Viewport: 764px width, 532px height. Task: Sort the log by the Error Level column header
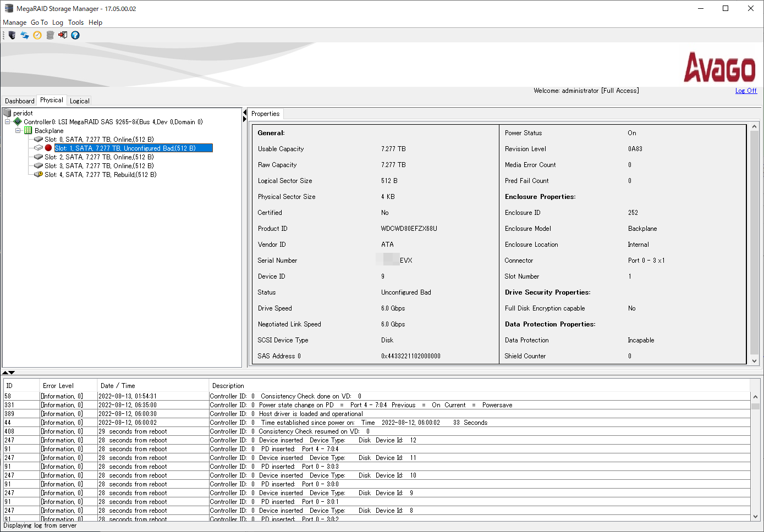click(69, 386)
